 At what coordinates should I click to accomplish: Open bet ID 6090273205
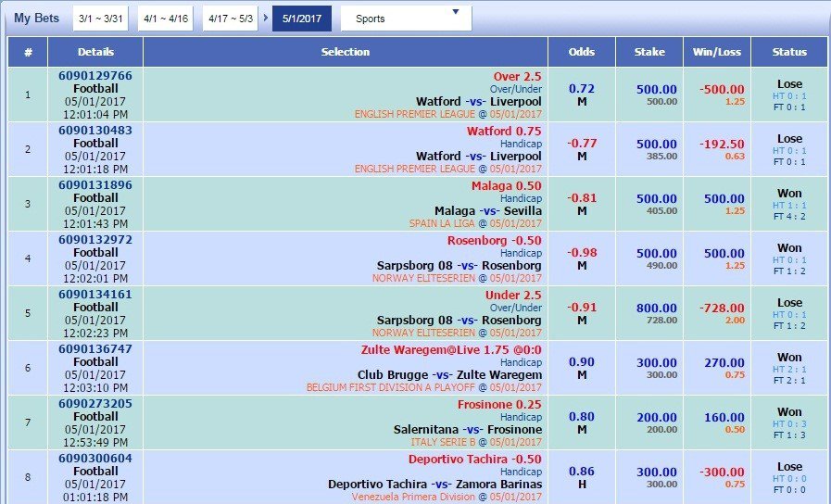coord(95,403)
